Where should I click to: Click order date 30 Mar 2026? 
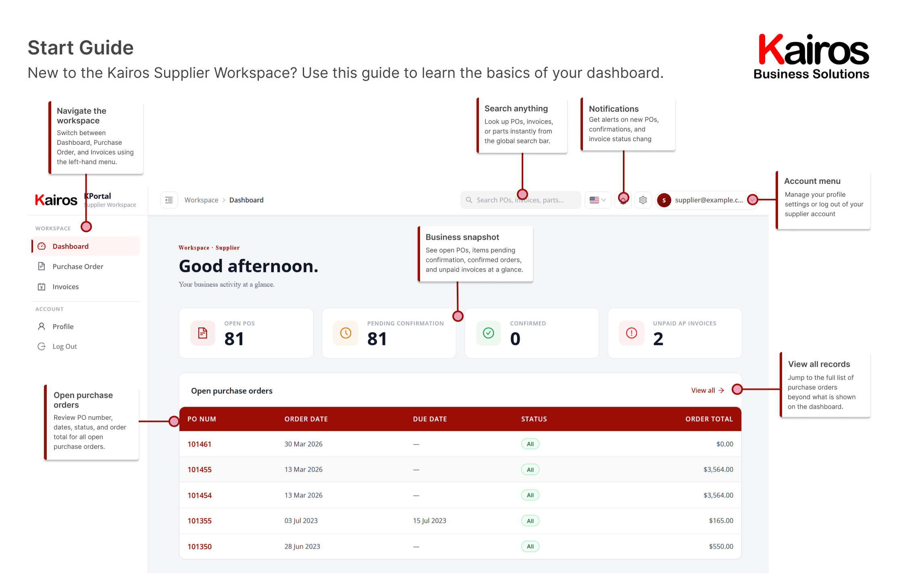tap(304, 444)
